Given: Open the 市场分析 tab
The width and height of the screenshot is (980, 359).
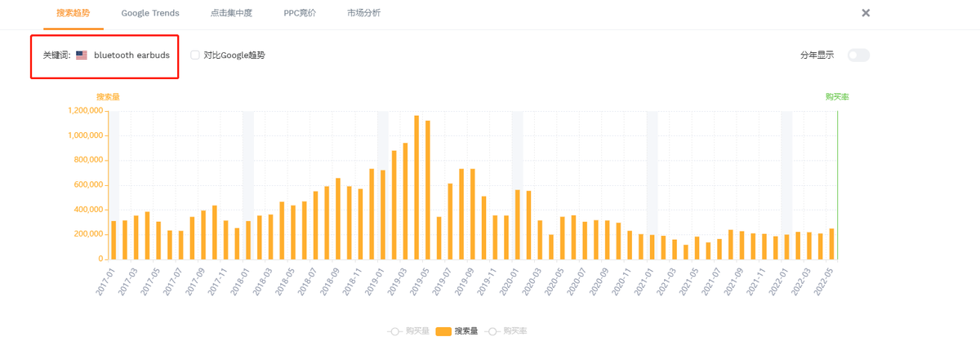Looking at the screenshot, I should click(x=363, y=13).
